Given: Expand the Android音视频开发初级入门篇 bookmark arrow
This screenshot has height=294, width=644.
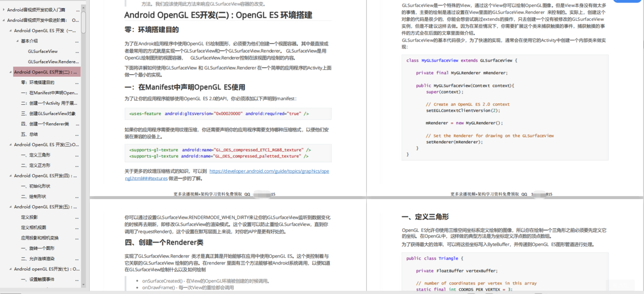Looking at the screenshot, I should [4, 10].
